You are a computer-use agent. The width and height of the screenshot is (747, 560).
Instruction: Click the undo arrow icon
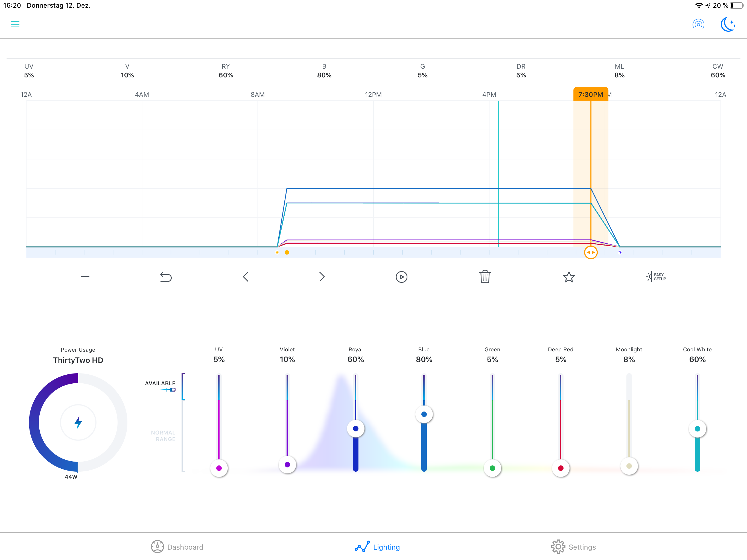(165, 277)
